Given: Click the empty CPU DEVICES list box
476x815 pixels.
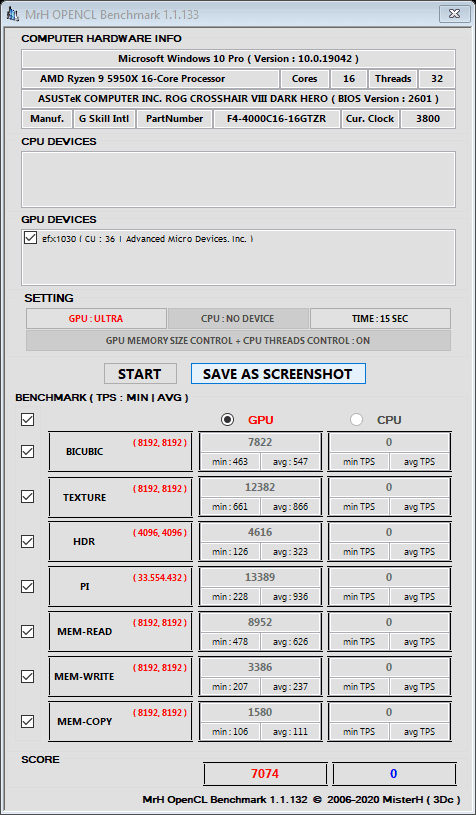Looking at the screenshot, I should pyautogui.click(x=238, y=179).
